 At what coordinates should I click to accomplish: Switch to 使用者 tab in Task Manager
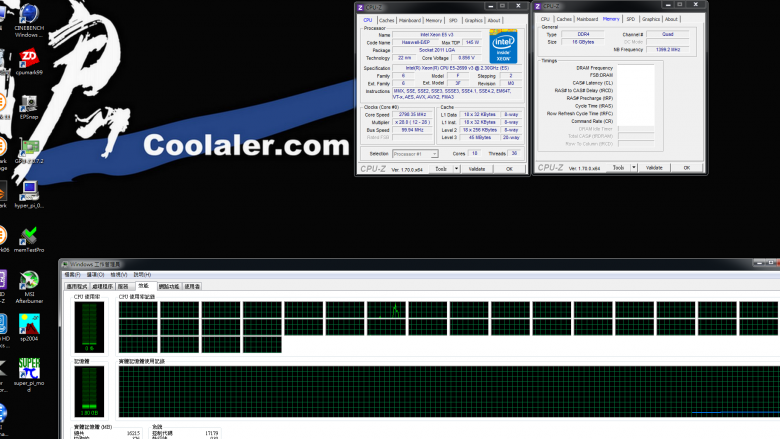point(192,286)
